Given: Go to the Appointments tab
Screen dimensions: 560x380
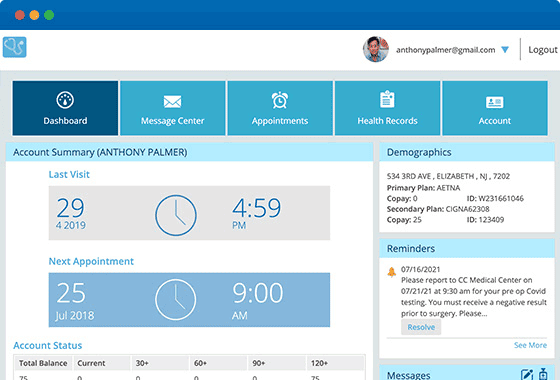Looking at the screenshot, I should pos(280,108).
